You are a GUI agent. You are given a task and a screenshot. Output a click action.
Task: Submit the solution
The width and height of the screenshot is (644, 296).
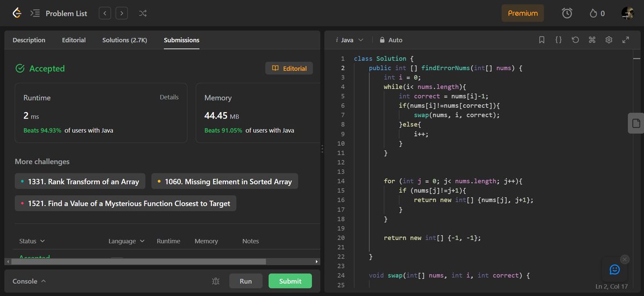(x=290, y=281)
